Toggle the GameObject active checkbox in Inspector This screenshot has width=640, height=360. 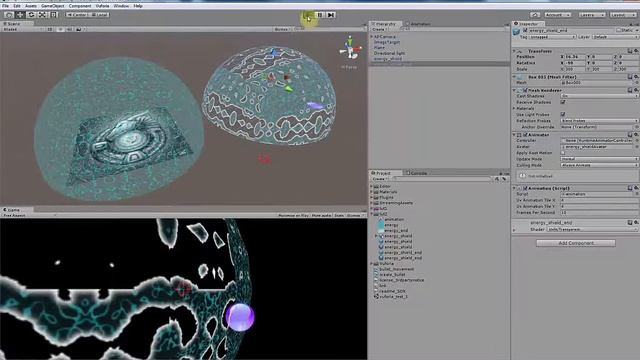tap(525, 30)
